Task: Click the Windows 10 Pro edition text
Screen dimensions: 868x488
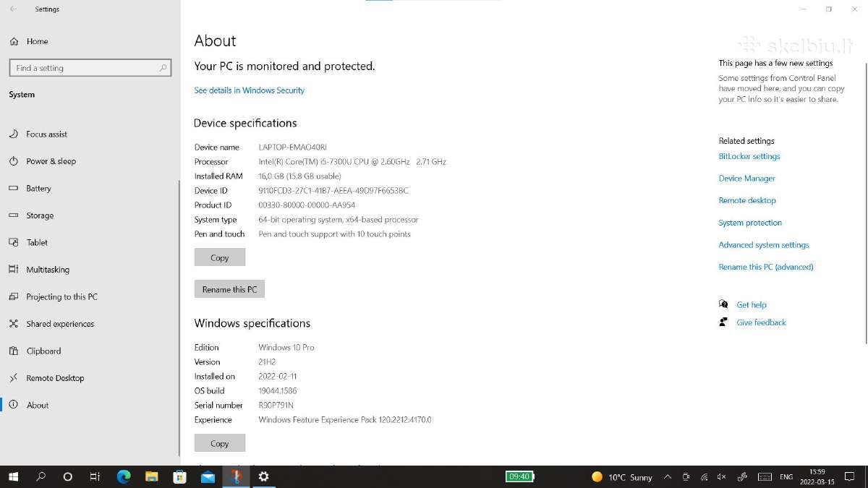Action: 286,348
